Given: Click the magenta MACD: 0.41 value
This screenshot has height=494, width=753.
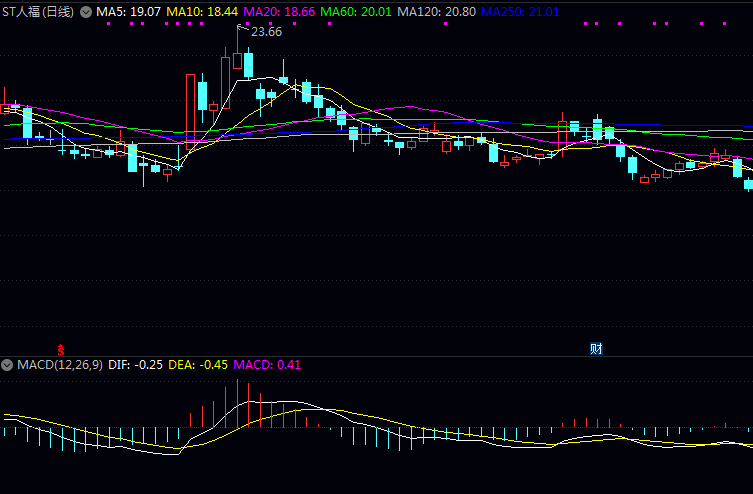Looking at the screenshot, I should coord(267,365).
